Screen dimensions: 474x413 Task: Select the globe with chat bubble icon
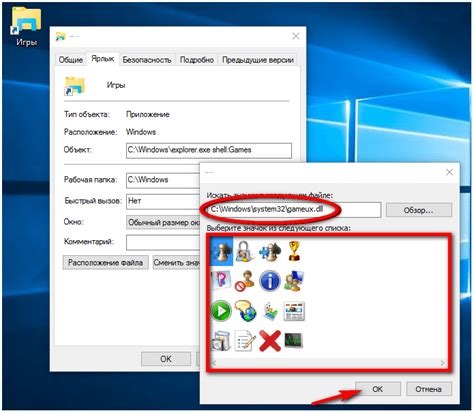245,311
